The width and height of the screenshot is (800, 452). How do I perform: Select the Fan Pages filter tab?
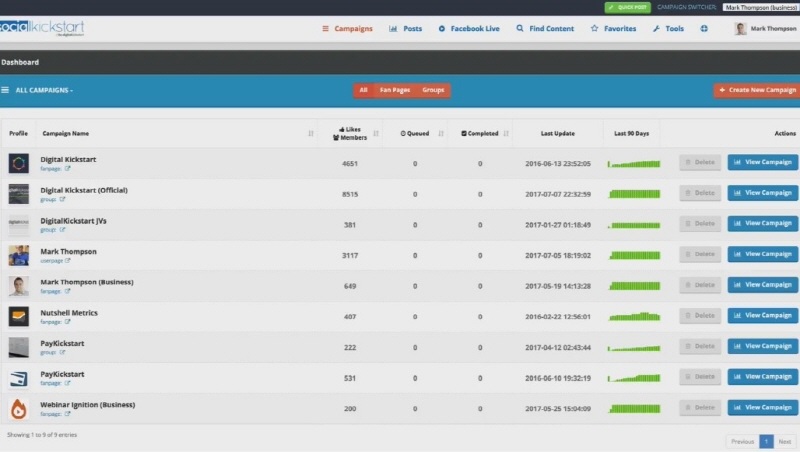tap(394, 90)
